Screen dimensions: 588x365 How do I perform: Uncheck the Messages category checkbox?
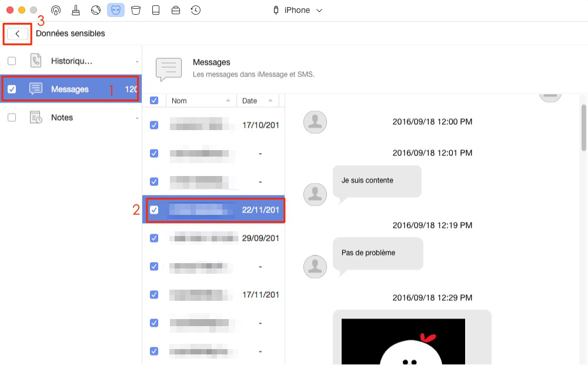pyautogui.click(x=12, y=89)
